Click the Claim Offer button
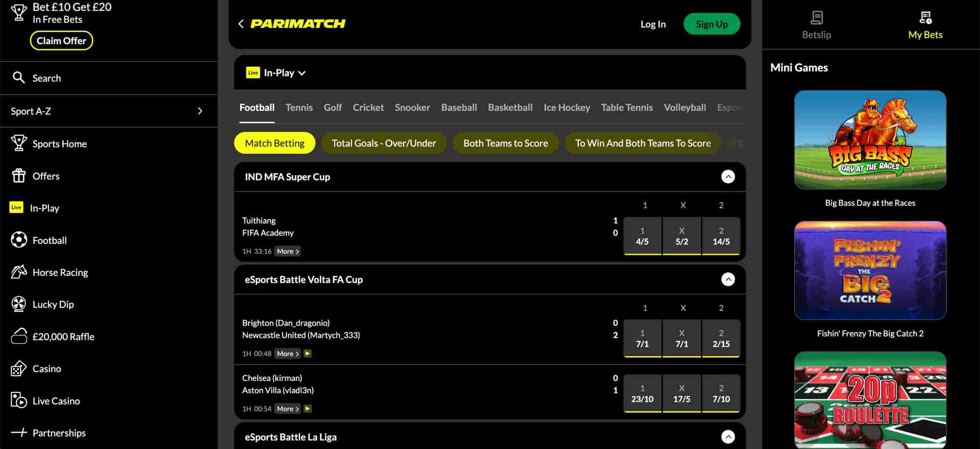980x449 pixels. (61, 41)
